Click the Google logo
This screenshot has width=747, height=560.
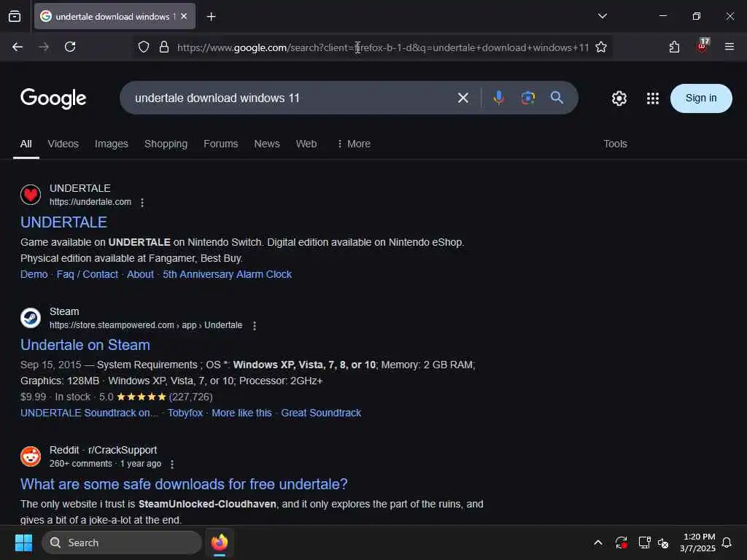coord(53,98)
